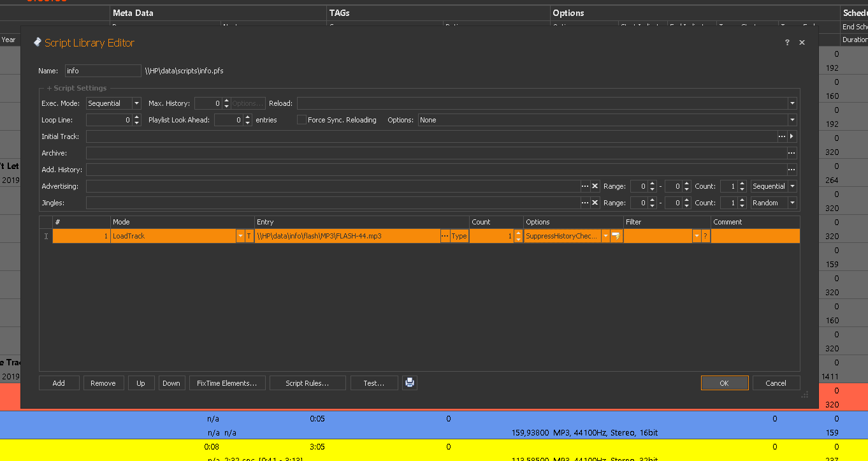Open Script Rules dialog

[x=307, y=383]
